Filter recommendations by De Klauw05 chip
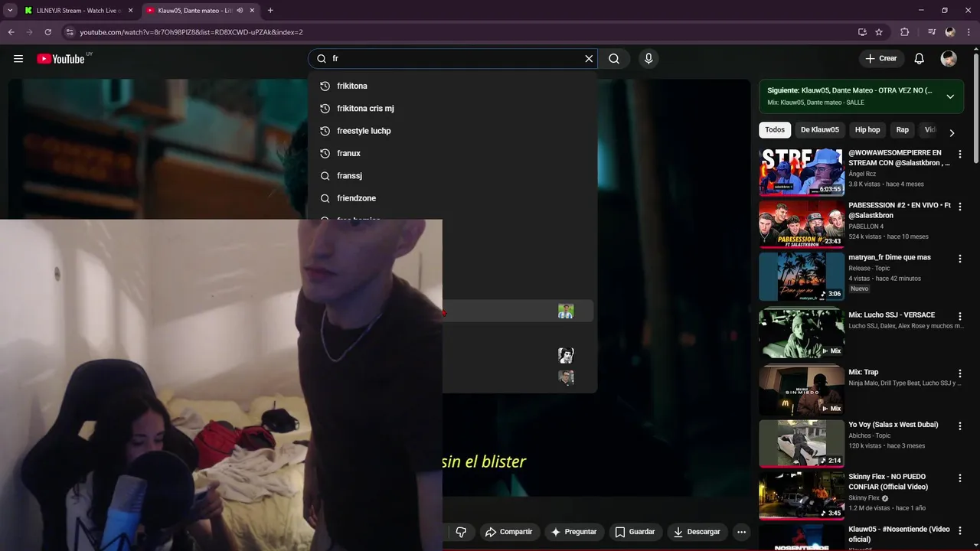Screen dimensions: 980x551 tap(820, 130)
